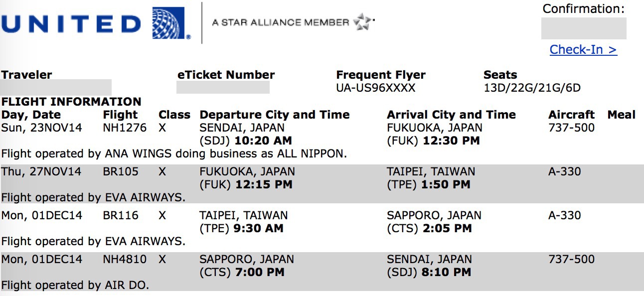
Task: Click the redacted Confirmation number box
Action: (583, 28)
